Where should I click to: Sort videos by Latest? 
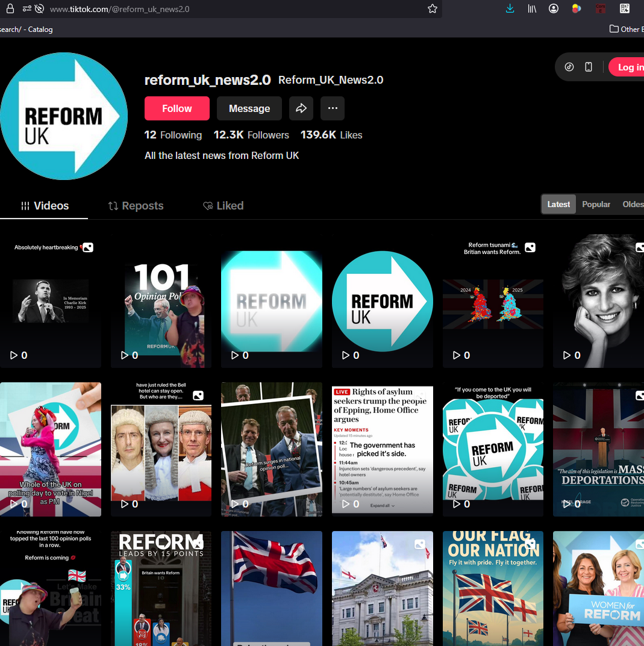coord(558,204)
